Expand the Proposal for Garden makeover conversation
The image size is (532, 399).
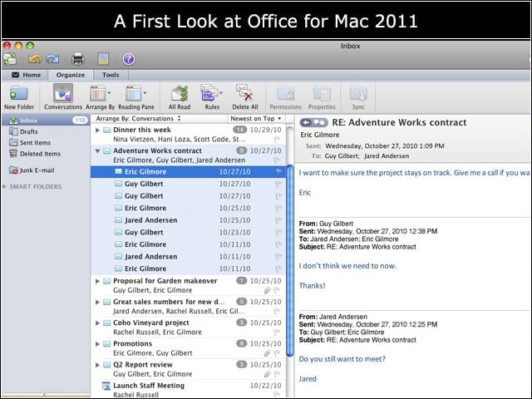(x=97, y=281)
